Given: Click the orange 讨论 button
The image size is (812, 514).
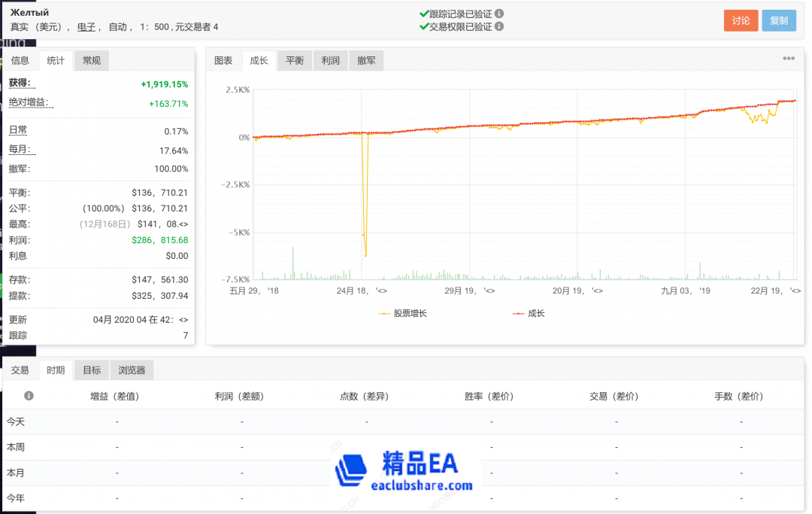Looking at the screenshot, I should 741,21.
